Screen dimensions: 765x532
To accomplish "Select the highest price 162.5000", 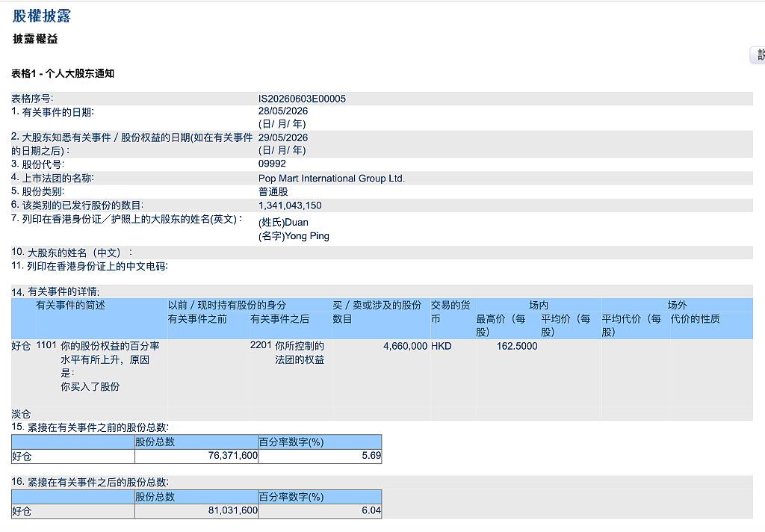I will [x=517, y=346].
